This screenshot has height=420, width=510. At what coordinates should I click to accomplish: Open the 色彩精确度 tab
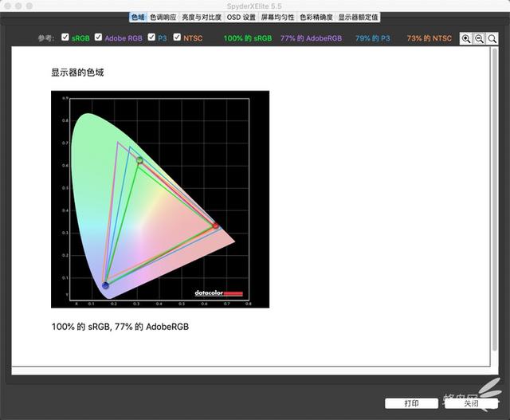coord(316,18)
